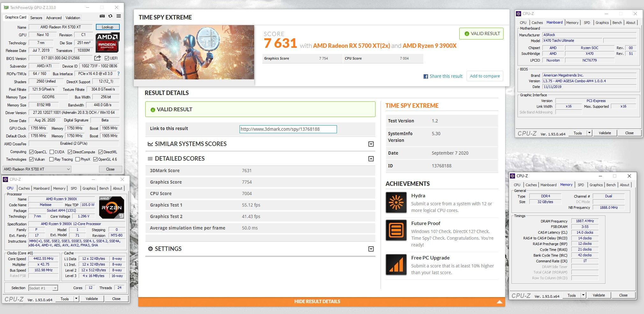Open Tools dropdown arrow in CPU-Z Memory window
Viewport: 644px width, 314px height.
583,295
